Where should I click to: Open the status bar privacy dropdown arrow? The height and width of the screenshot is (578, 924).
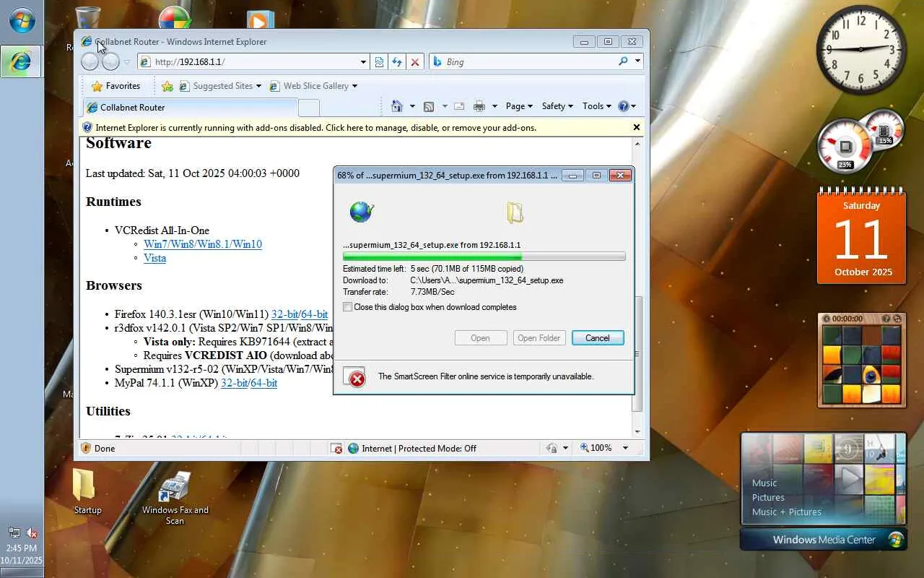click(x=565, y=449)
